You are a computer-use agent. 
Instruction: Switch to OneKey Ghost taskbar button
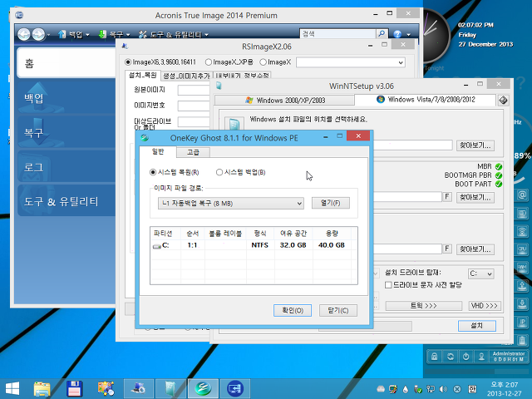click(x=203, y=388)
